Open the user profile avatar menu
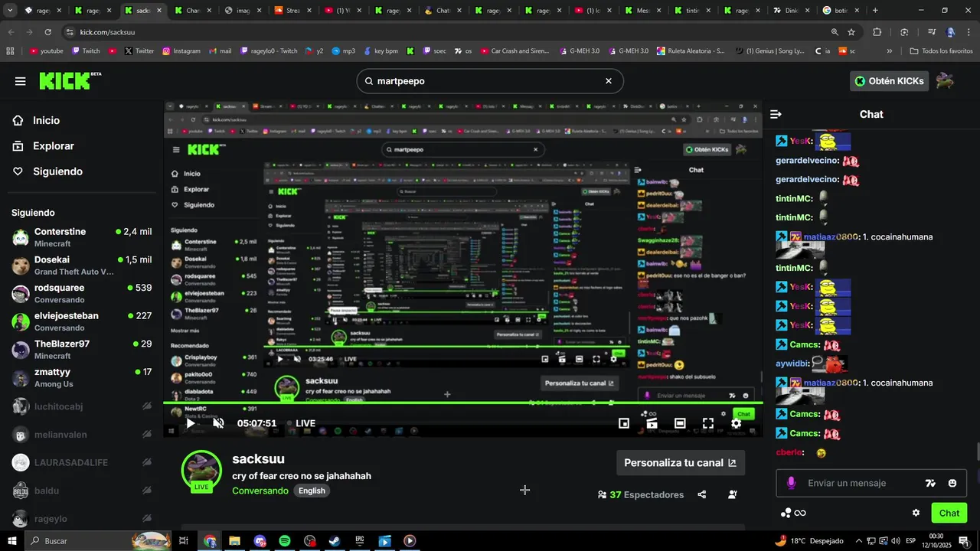This screenshot has height=551, width=980. [946, 81]
